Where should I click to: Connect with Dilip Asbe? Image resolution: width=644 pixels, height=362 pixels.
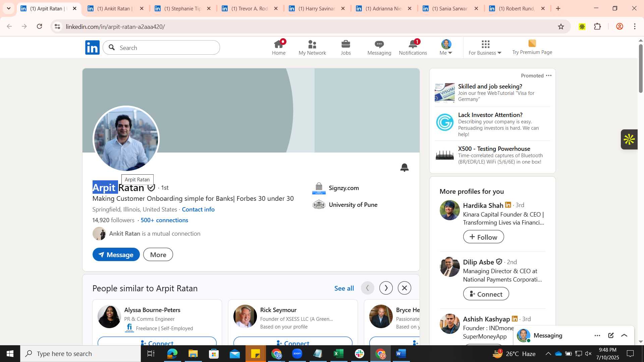coord(486,294)
